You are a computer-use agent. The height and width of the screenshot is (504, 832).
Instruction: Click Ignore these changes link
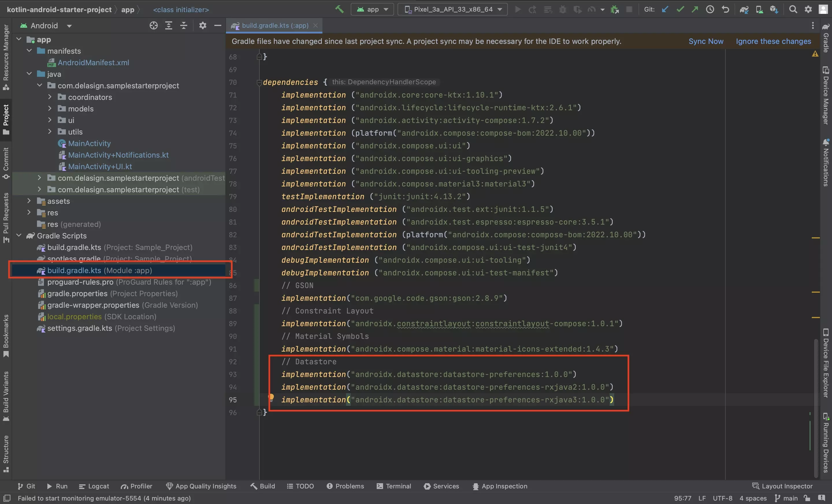[773, 41]
